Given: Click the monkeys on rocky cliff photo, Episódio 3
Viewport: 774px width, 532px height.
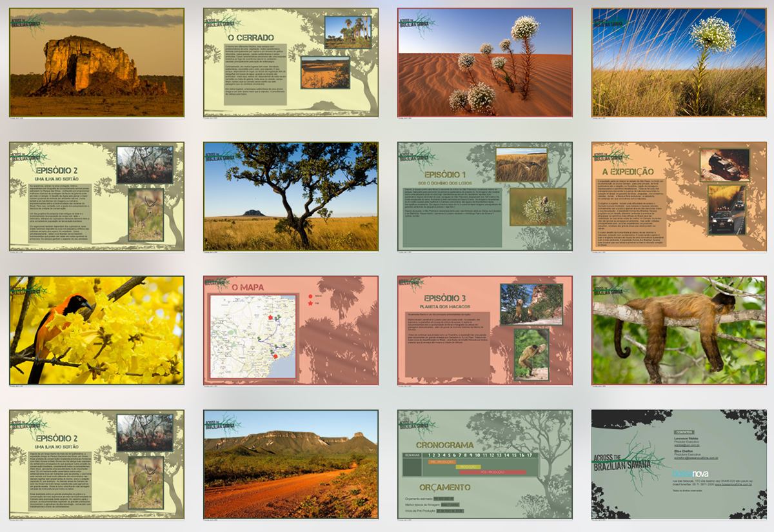Looking at the screenshot, I should tap(531, 304).
